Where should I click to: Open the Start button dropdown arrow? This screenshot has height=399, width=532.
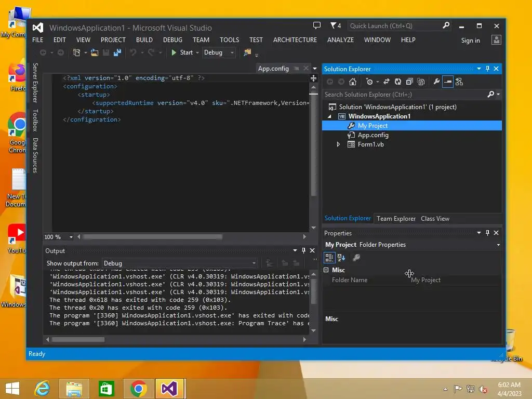click(197, 52)
